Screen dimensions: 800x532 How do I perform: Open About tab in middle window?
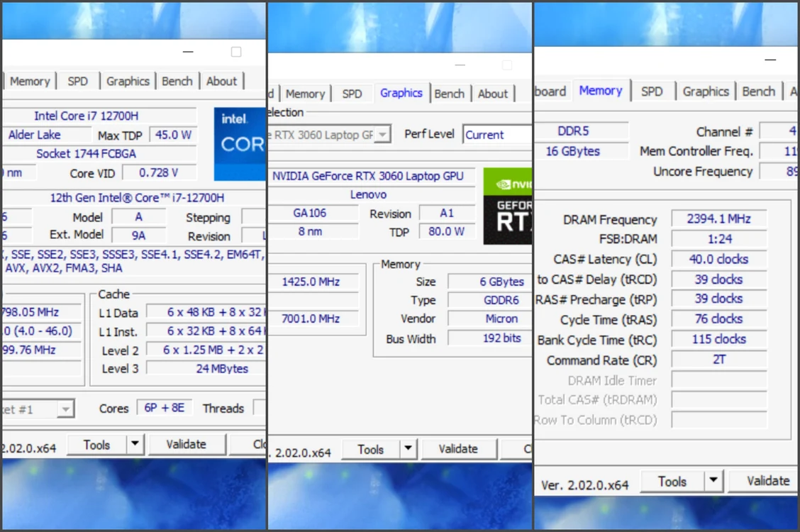493,94
